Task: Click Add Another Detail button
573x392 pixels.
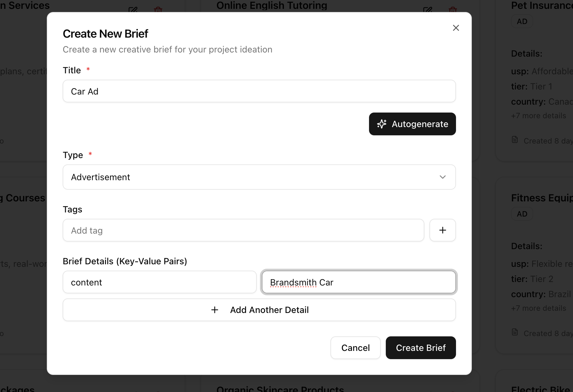Action: pyautogui.click(x=259, y=310)
